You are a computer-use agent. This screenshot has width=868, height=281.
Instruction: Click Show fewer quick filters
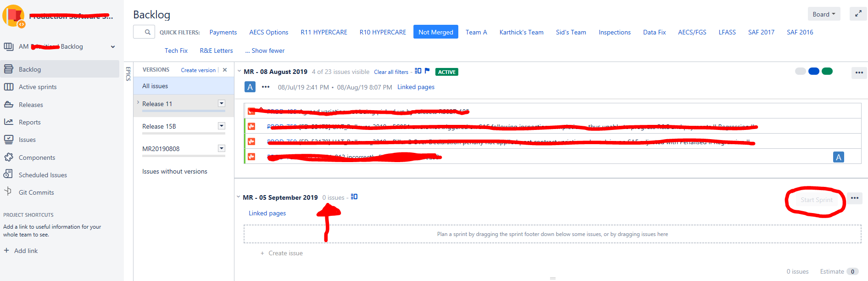pos(265,51)
